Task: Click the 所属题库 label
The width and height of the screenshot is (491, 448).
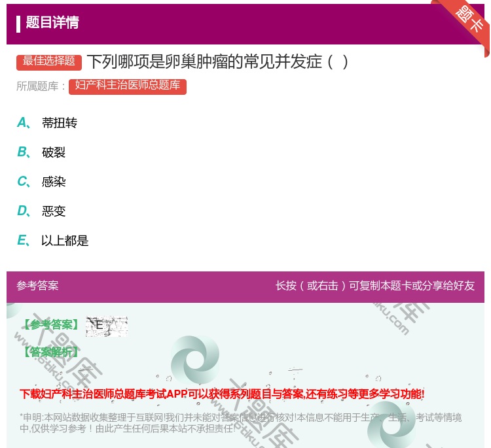Action: pos(41,86)
